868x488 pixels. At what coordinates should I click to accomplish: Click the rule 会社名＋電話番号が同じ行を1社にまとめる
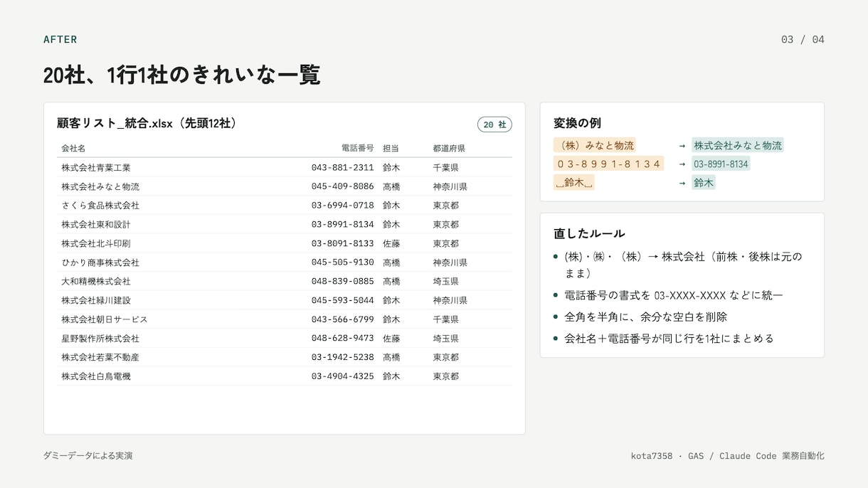pos(669,339)
